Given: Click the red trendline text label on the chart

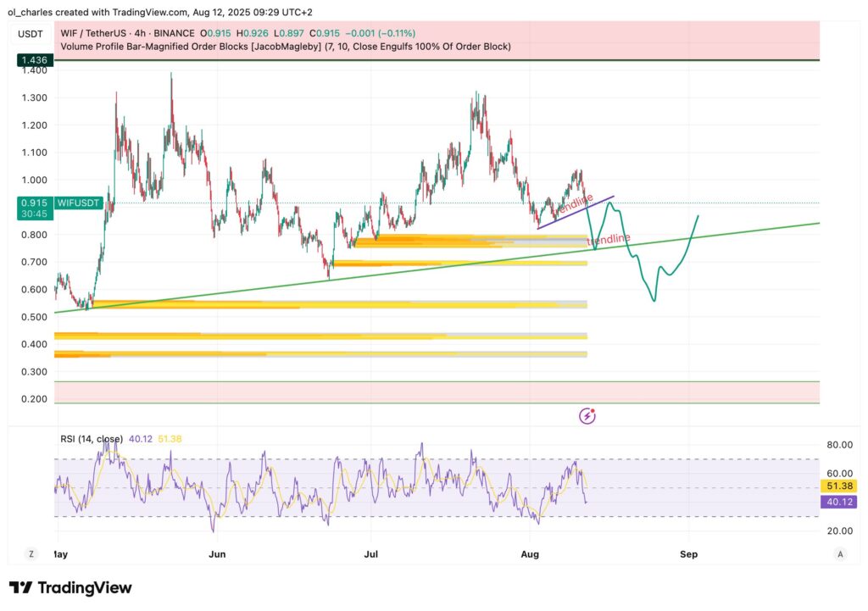Looking at the screenshot, I should pos(609,238).
